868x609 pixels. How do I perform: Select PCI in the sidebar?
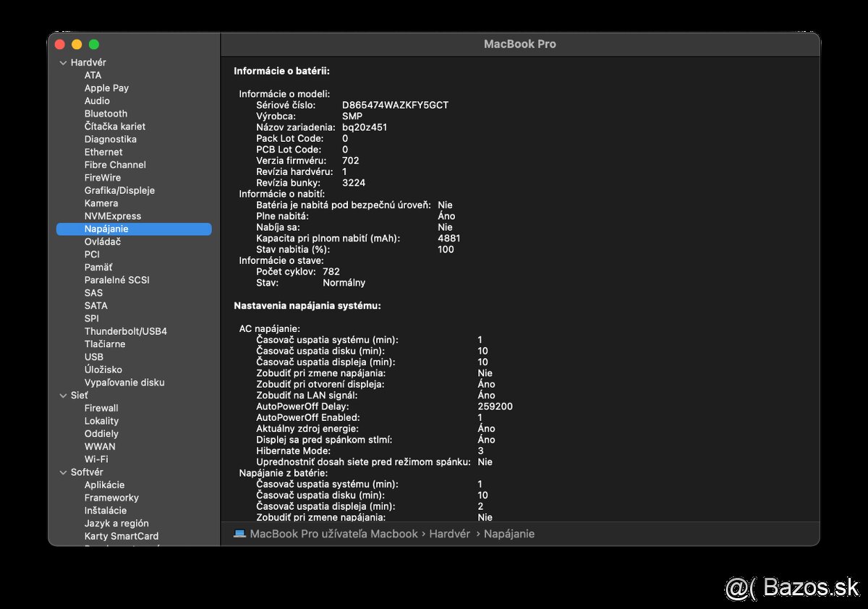pyautogui.click(x=92, y=255)
